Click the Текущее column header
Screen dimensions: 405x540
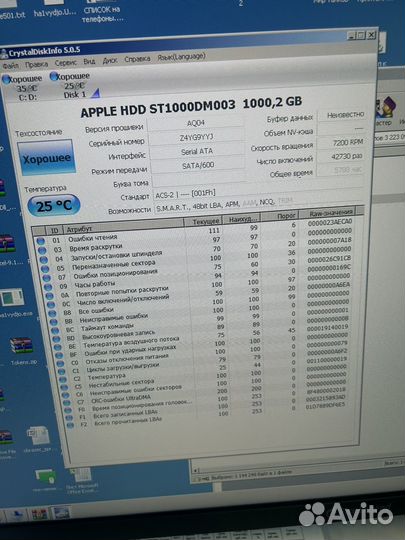(203, 221)
